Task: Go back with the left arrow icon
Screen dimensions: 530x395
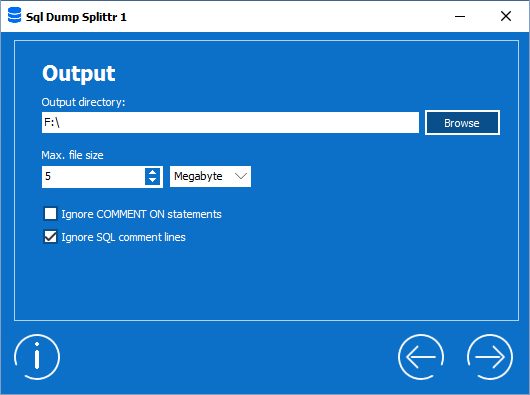Action: 421,357
